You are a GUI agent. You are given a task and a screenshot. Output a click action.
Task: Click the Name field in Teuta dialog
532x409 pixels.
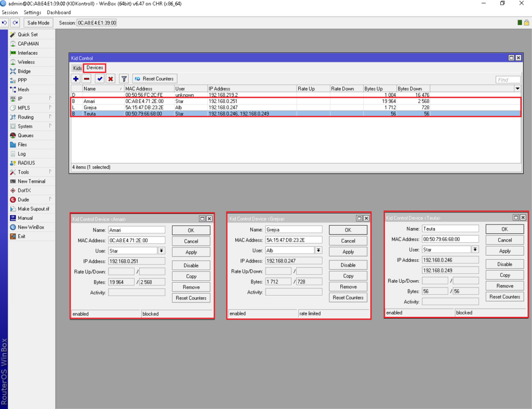[x=450, y=229]
